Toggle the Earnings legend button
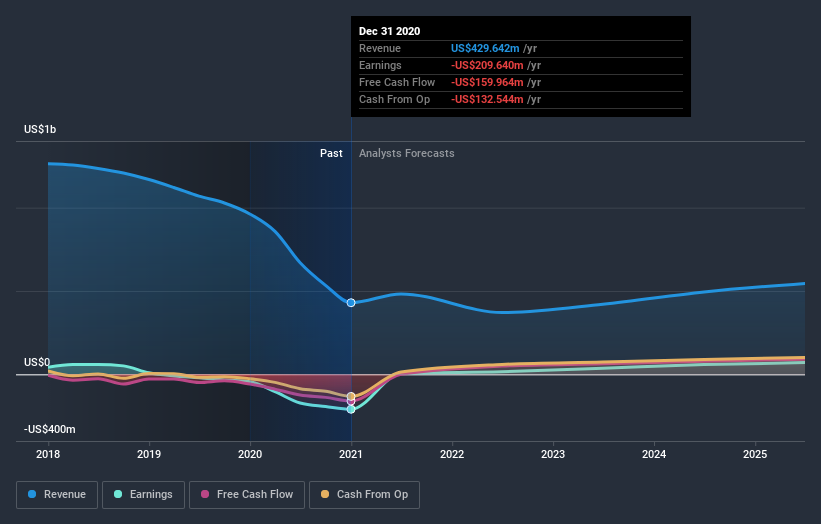The image size is (821, 524). click(x=143, y=495)
